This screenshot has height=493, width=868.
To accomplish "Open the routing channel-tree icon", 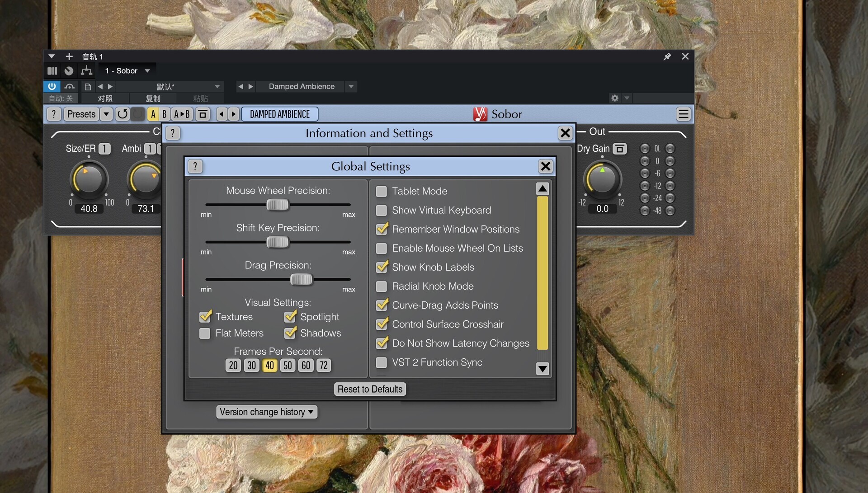I will click(86, 71).
